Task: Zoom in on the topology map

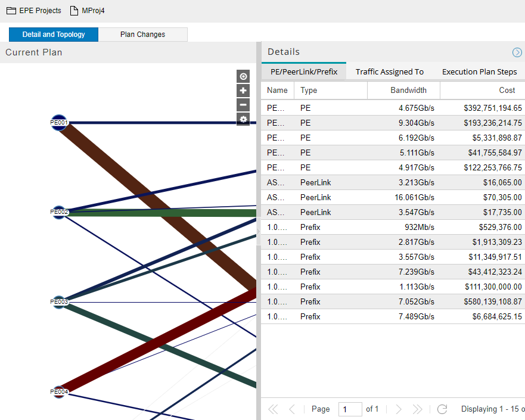Action: pyautogui.click(x=243, y=91)
